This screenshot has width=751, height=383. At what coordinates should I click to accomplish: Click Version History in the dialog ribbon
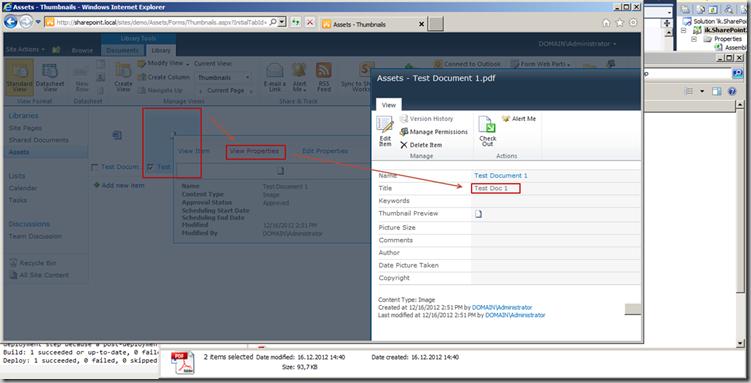(426, 119)
